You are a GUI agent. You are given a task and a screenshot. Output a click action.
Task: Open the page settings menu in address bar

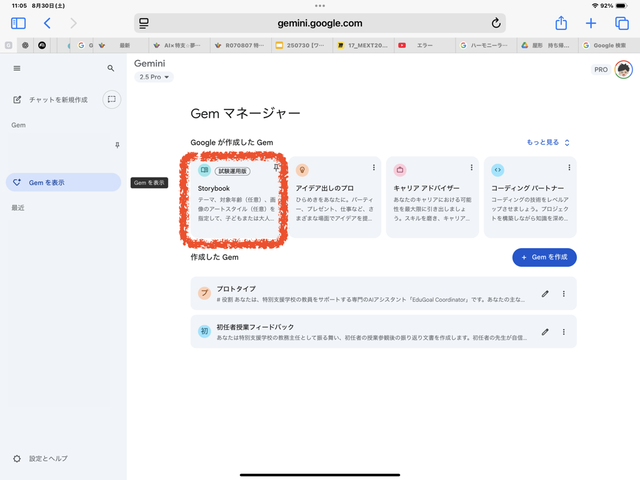[x=144, y=23]
